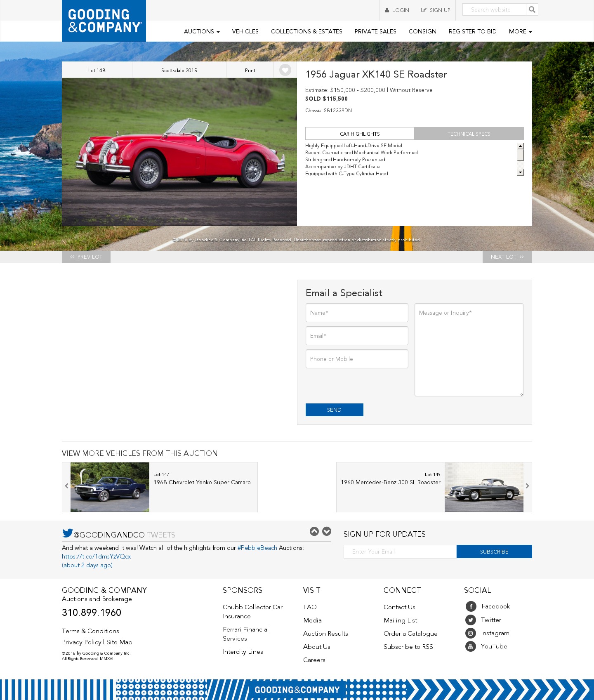Focus the Enter Your Email field
This screenshot has width=594, height=700.
400,552
